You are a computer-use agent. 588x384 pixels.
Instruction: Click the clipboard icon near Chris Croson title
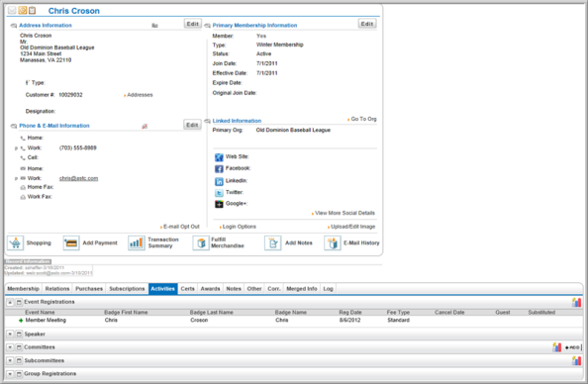[x=33, y=10]
